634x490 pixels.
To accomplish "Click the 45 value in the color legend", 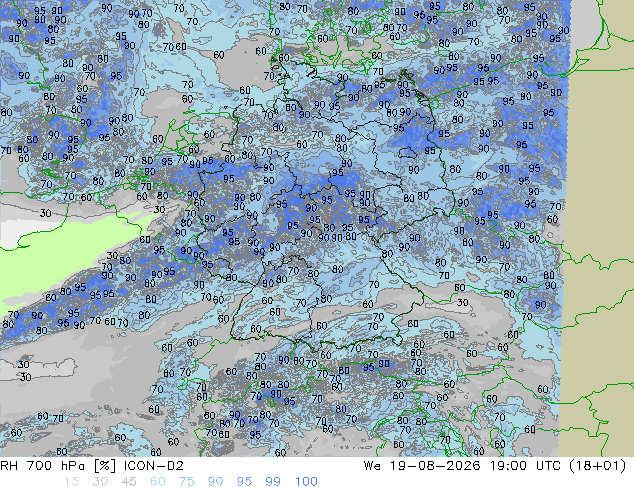I will pos(129,482).
